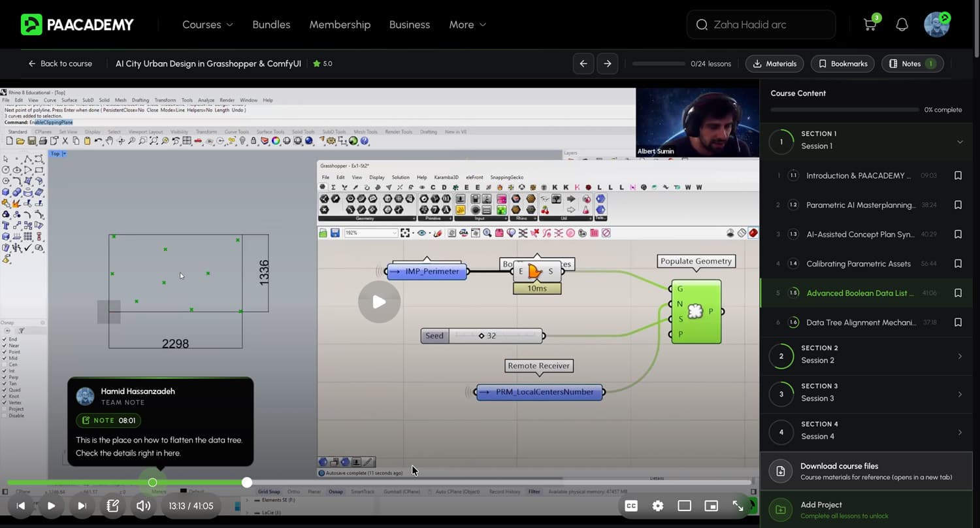Click the Albert Sumin webcam thumbnail
Image resolution: width=980 pixels, height=528 pixels.
[x=698, y=123]
